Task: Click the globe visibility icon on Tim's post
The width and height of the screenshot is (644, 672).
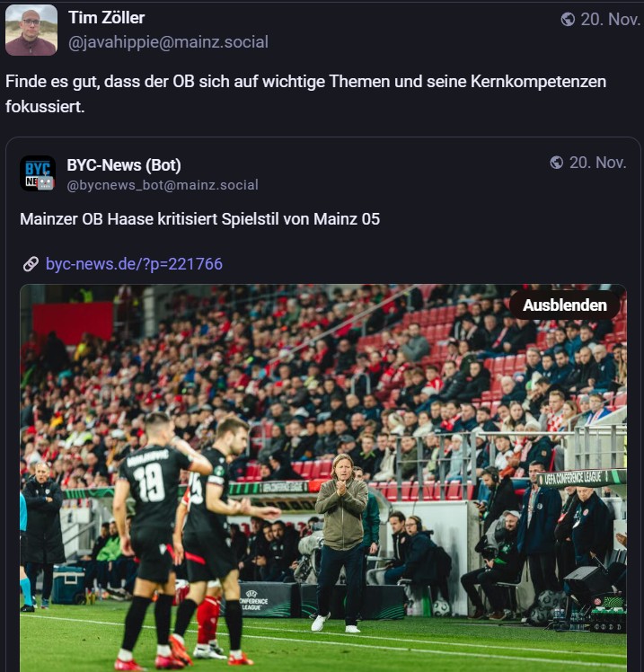Action: [568, 19]
